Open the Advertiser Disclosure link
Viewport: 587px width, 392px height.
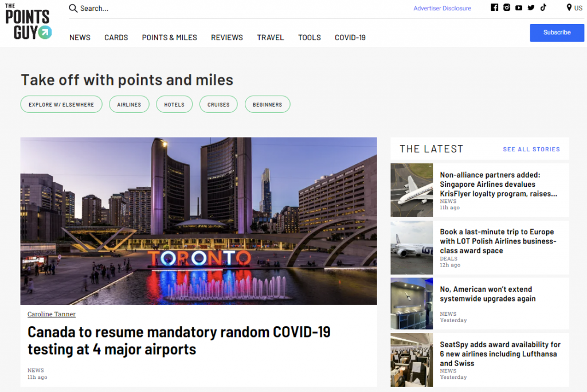pyautogui.click(x=442, y=8)
